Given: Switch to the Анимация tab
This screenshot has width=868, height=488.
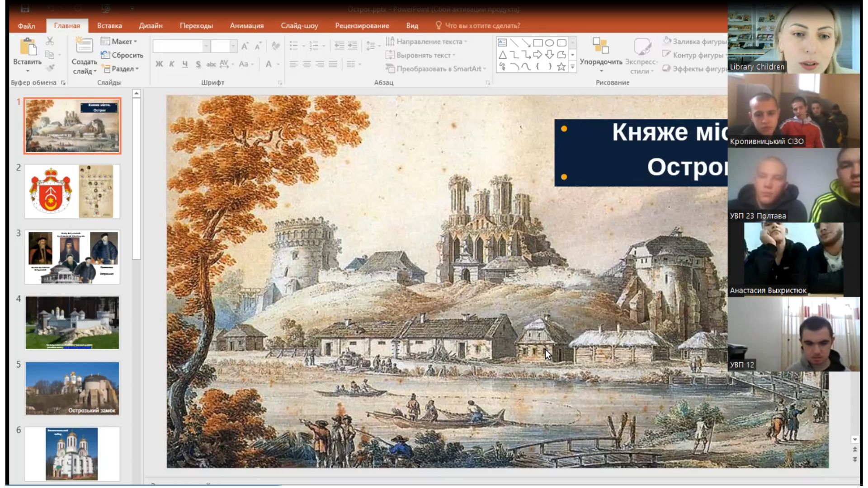Looking at the screenshot, I should (x=247, y=26).
